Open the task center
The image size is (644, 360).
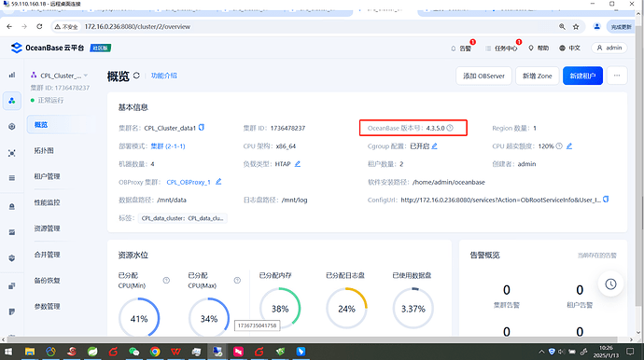click(x=501, y=48)
